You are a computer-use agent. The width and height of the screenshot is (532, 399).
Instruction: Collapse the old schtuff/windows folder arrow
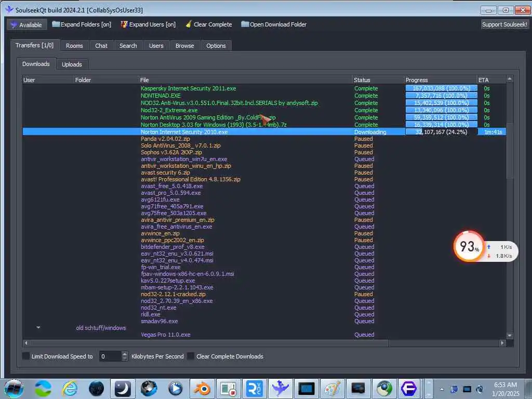[x=38, y=328]
